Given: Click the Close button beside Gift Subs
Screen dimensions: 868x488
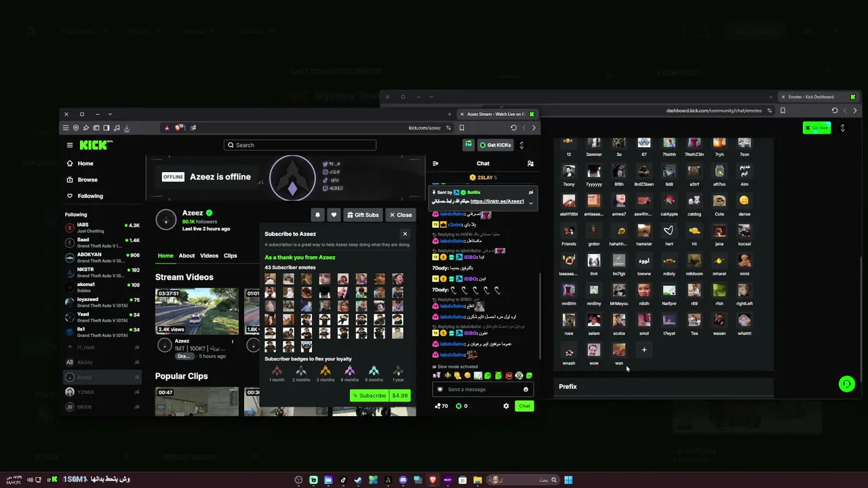Looking at the screenshot, I should coord(401,215).
